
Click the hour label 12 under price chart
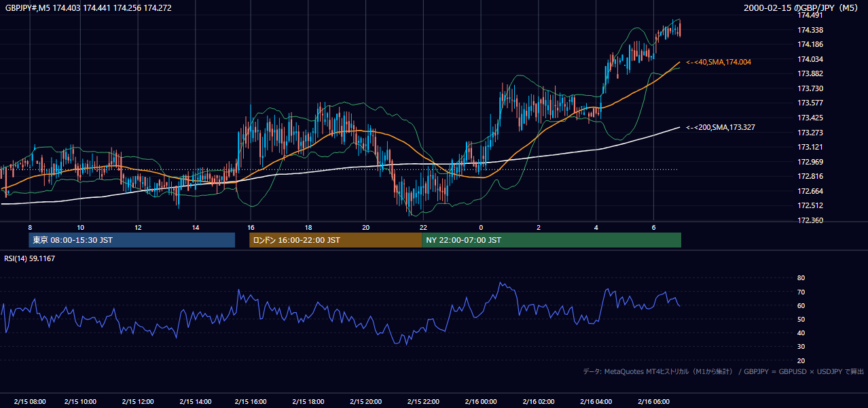point(138,227)
